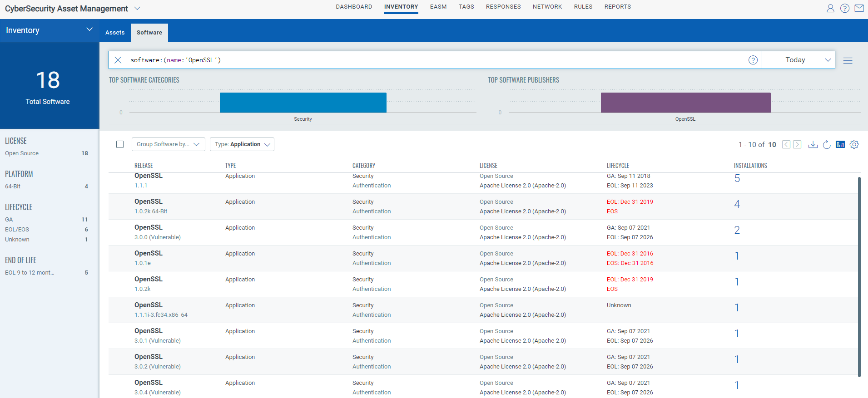Refresh the software list
The width and height of the screenshot is (868, 398).
coord(827,144)
